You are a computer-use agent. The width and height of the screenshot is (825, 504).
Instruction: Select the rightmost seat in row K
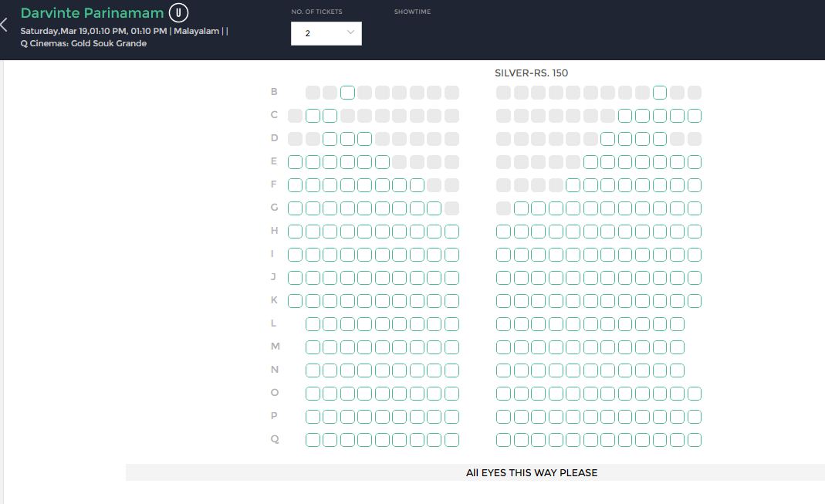[695, 301]
